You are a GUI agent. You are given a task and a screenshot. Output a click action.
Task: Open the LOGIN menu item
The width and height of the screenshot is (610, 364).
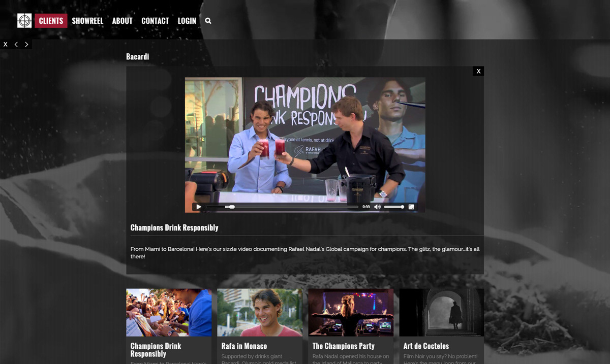[187, 21]
